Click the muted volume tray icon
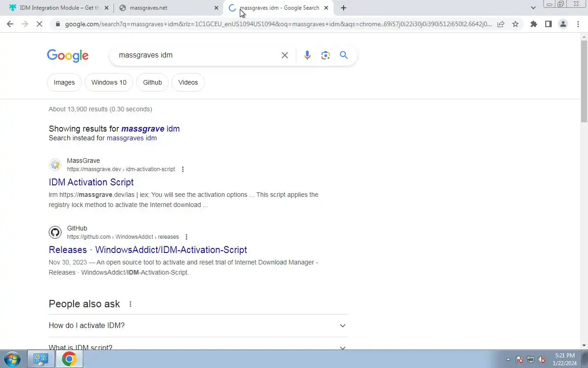 tap(542, 359)
